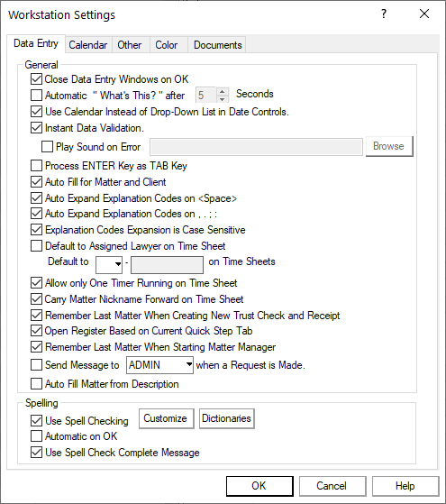Toggle Use Calendar Instead of Drop-Down List
Viewport: 446px width, 504px height.
point(36,112)
